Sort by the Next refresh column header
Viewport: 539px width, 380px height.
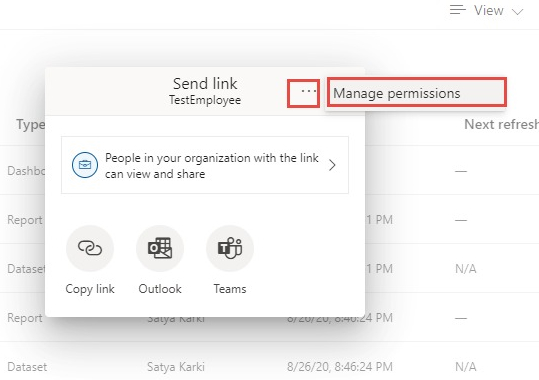(x=501, y=124)
